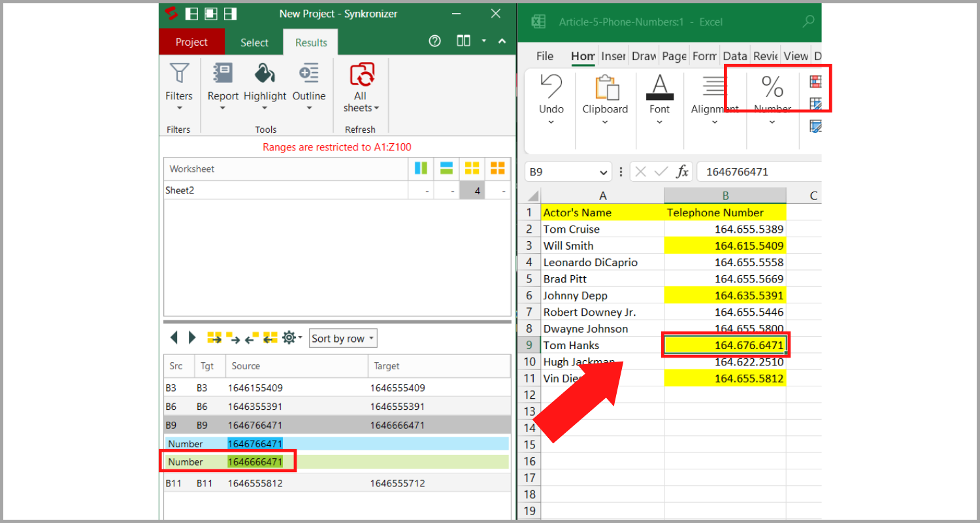Click the navigate-previous difference arrow
The width and height of the screenshot is (980, 523).
click(x=174, y=337)
